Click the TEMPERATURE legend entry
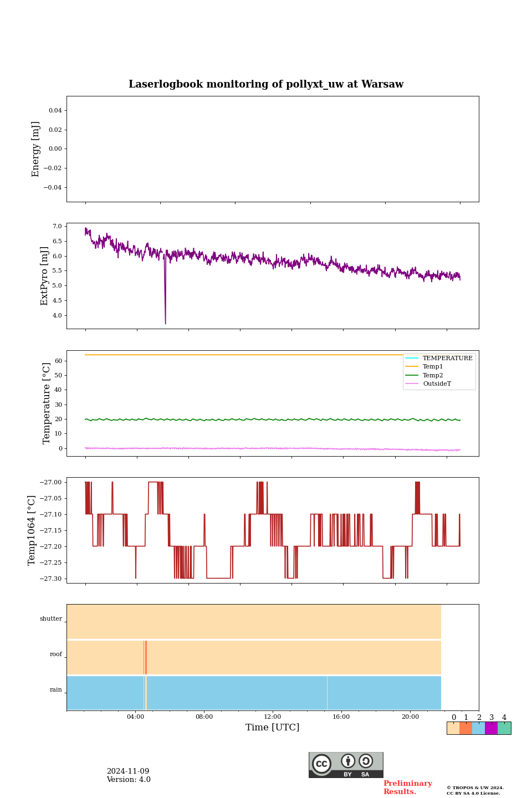Image resolution: width=532 pixels, height=798 pixels. coord(439,358)
